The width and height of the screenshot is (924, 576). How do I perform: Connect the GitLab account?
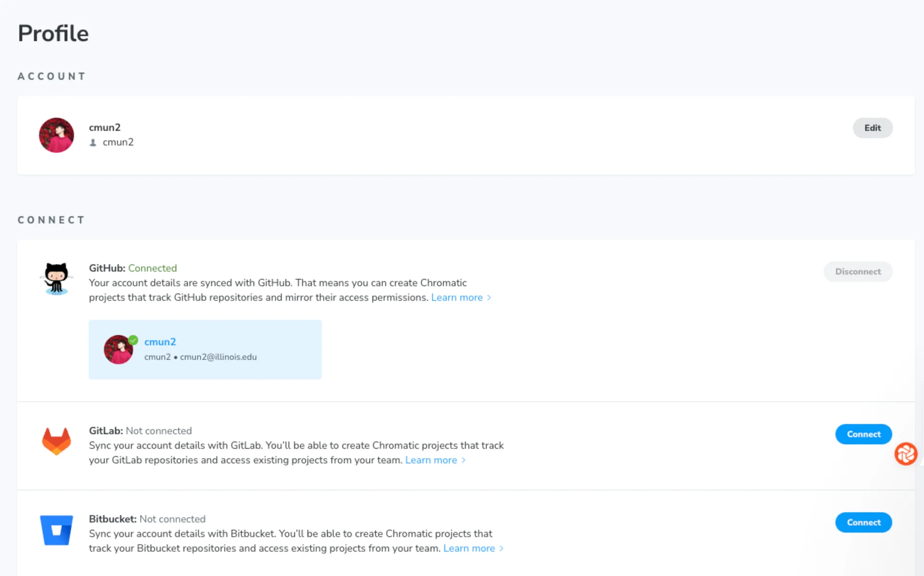[x=863, y=434]
